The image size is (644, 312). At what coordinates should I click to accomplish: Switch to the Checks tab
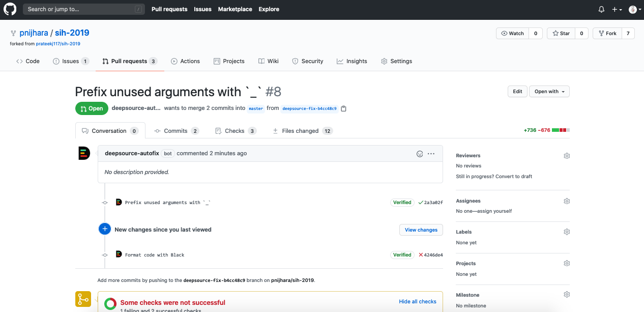coord(236,130)
